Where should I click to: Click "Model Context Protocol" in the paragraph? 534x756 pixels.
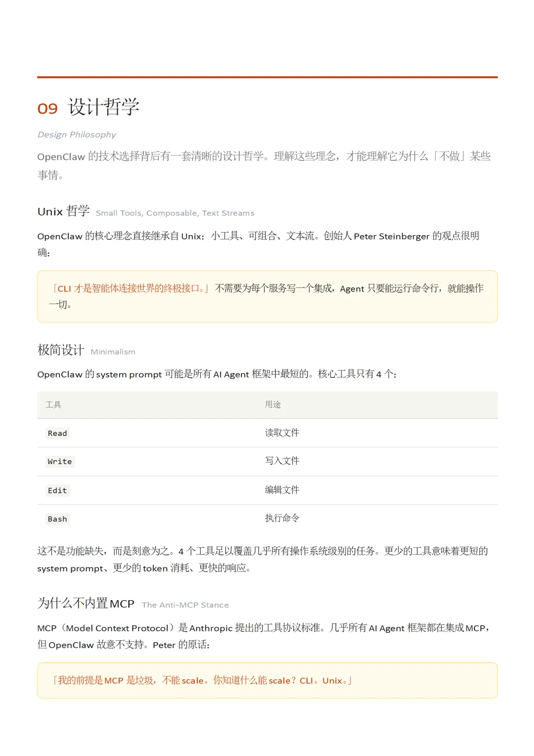117,628
